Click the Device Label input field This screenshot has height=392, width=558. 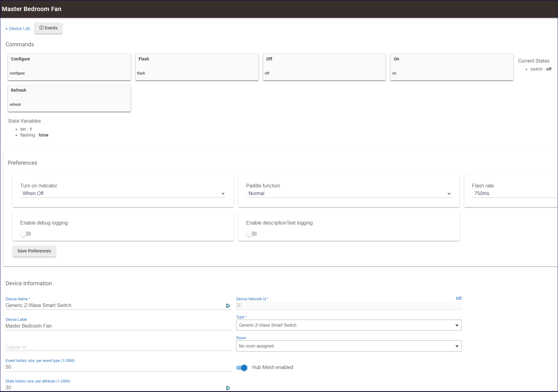(x=118, y=326)
